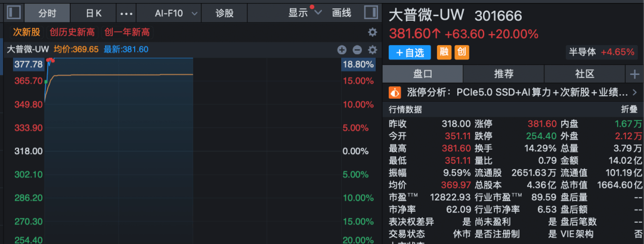Select the 盘口 tab
Screen dimensions: 644x244
(423, 74)
